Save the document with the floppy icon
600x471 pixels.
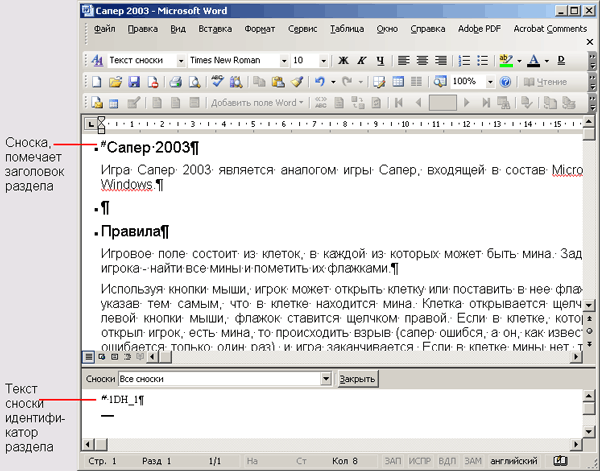(x=134, y=82)
